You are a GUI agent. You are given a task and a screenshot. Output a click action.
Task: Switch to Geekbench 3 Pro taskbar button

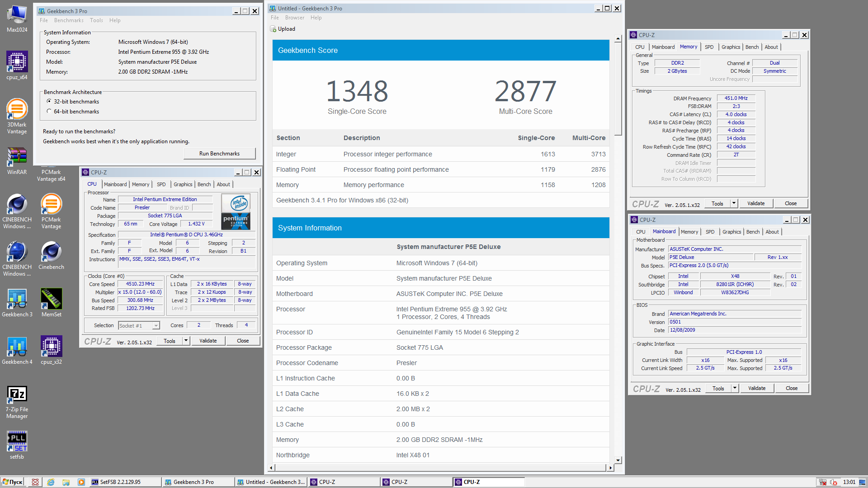click(x=198, y=482)
